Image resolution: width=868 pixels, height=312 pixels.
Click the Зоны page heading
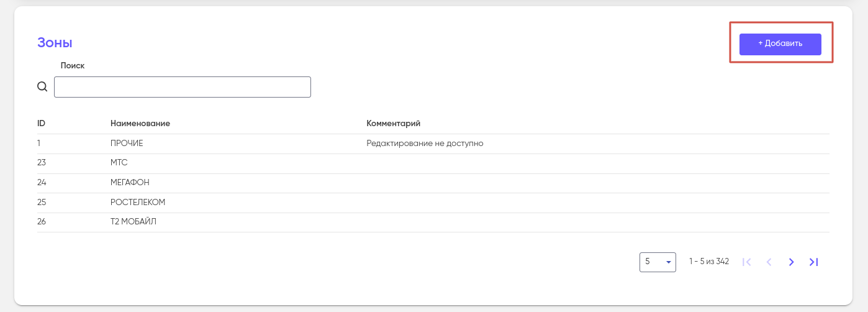coord(55,43)
